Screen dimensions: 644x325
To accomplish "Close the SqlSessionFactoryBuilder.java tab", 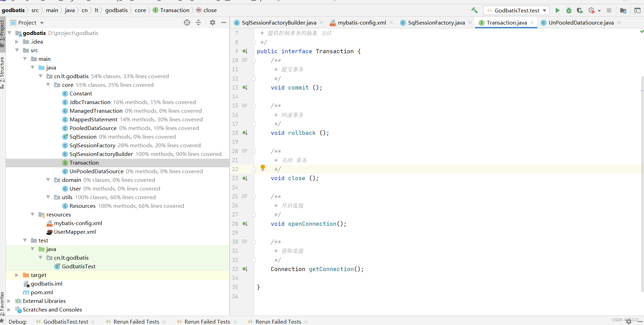I will [x=321, y=22].
